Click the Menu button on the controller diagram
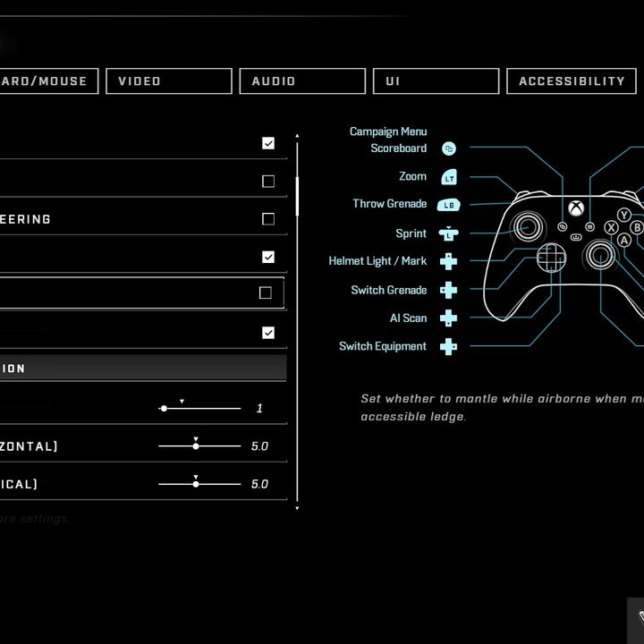This screenshot has width=644, height=644. pyautogui.click(x=589, y=226)
